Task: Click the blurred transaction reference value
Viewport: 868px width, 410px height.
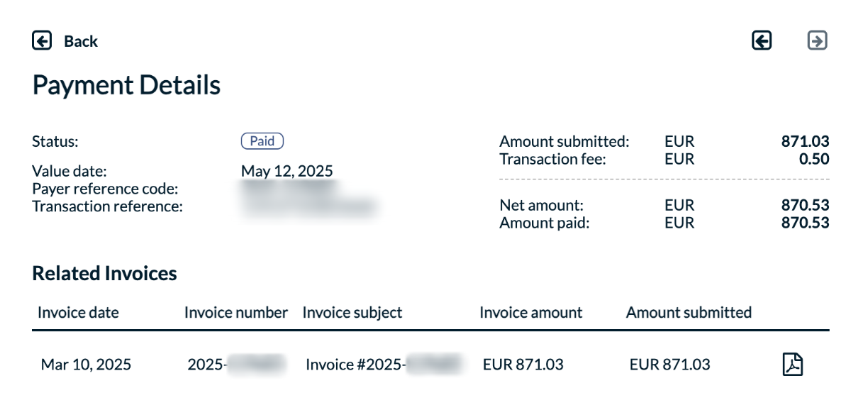Action: [x=308, y=206]
